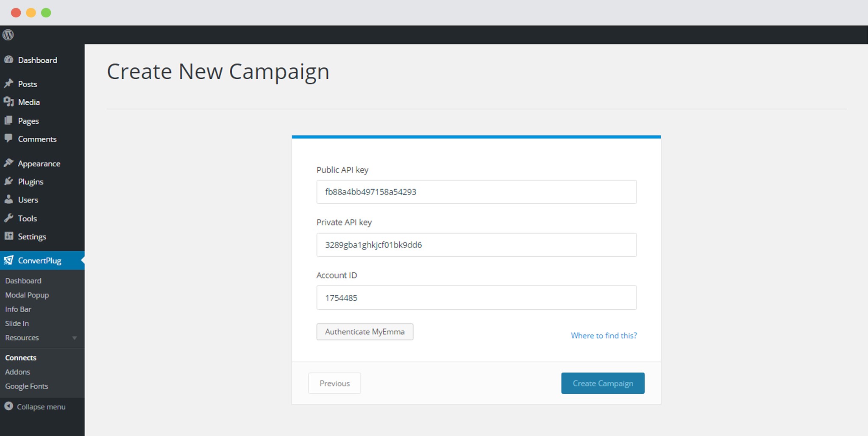The width and height of the screenshot is (868, 436).
Task: Click the Users person icon
Action: (x=8, y=200)
